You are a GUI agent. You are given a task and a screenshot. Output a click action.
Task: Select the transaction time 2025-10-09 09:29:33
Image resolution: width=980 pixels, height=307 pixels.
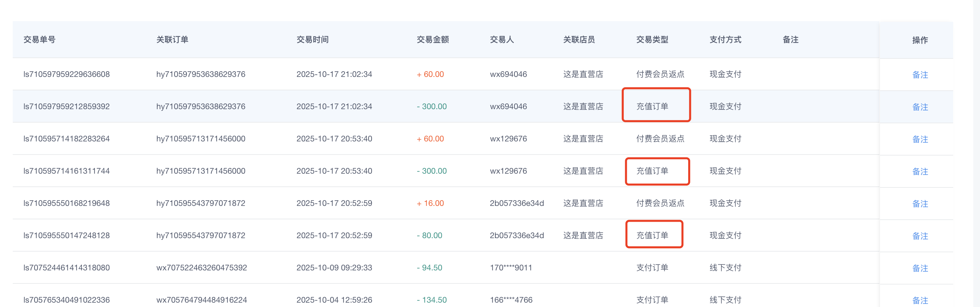click(x=334, y=268)
